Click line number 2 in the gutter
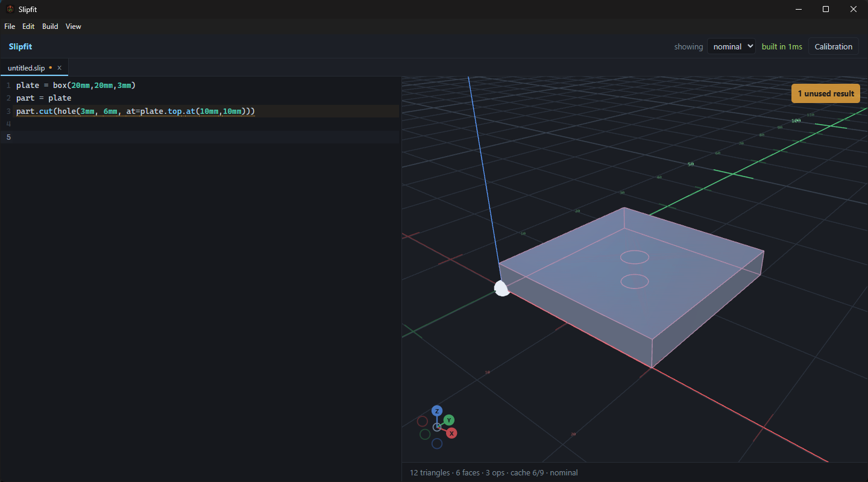Image resolution: width=868 pixels, height=482 pixels. 8,98
